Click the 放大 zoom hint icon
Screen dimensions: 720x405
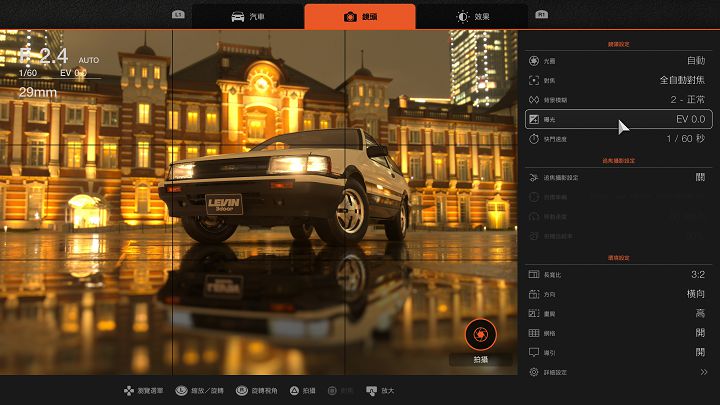point(371,391)
